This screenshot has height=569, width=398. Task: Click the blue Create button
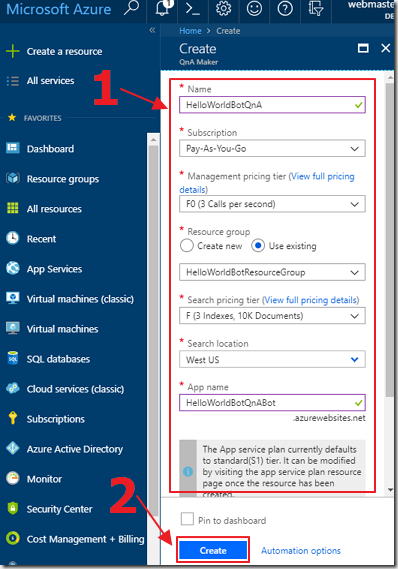tap(213, 550)
